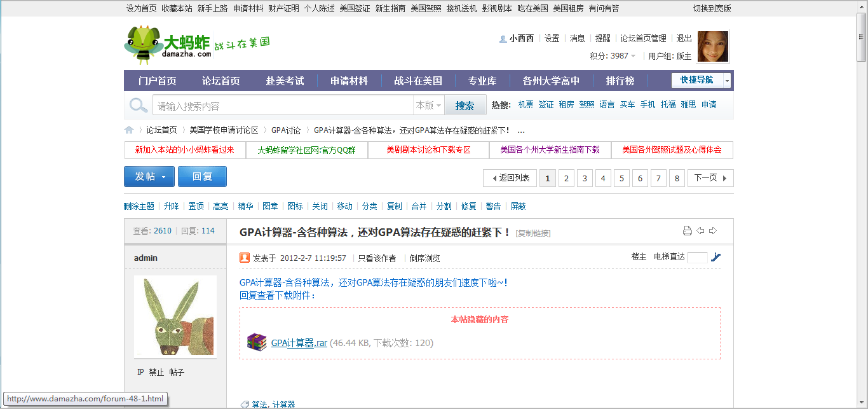
Task: Open 各州大学高中 nav tab
Action: [551, 81]
